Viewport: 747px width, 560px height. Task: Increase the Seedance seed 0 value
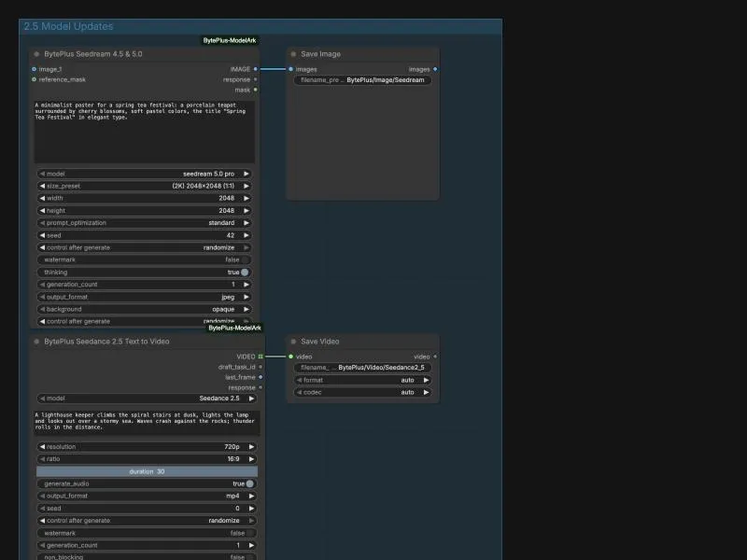pyautogui.click(x=251, y=508)
